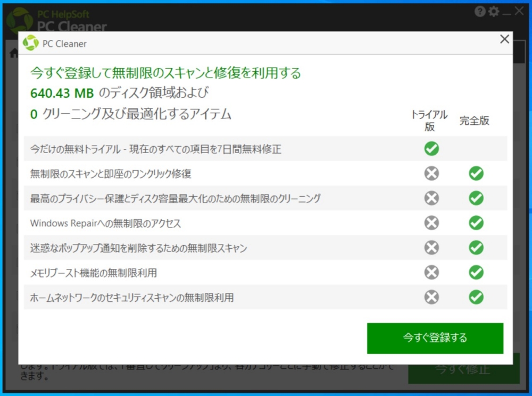Click the full version check for one-click repair
Image resolution: width=532 pixels, height=396 pixels.
pyautogui.click(x=476, y=173)
